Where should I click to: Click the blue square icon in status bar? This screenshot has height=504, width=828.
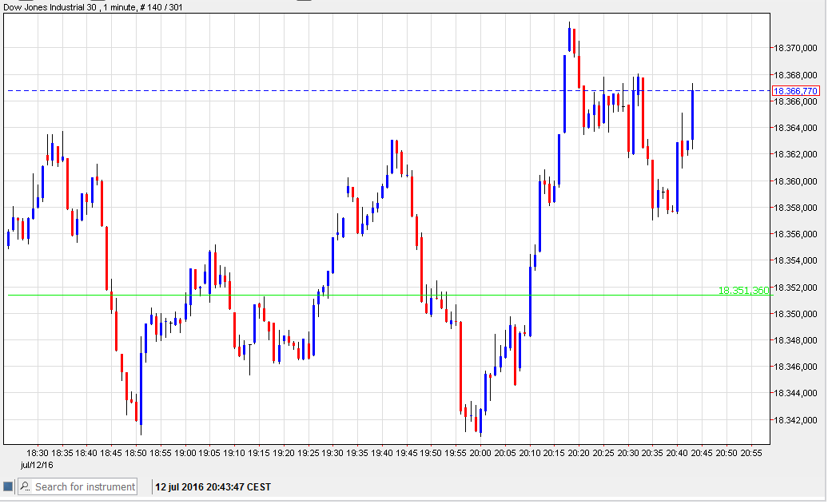point(8,486)
